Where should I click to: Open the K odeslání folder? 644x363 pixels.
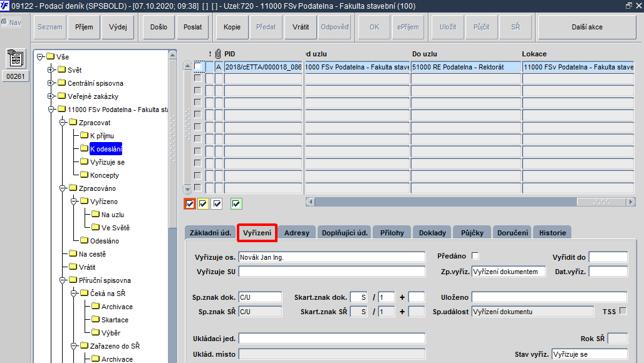(x=106, y=149)
